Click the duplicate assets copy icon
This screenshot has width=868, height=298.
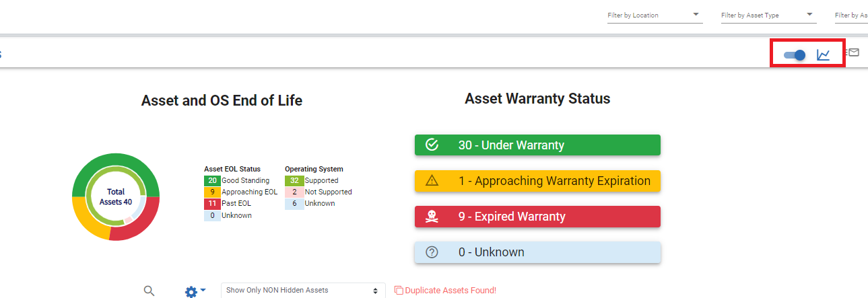[x=399, y=291]
